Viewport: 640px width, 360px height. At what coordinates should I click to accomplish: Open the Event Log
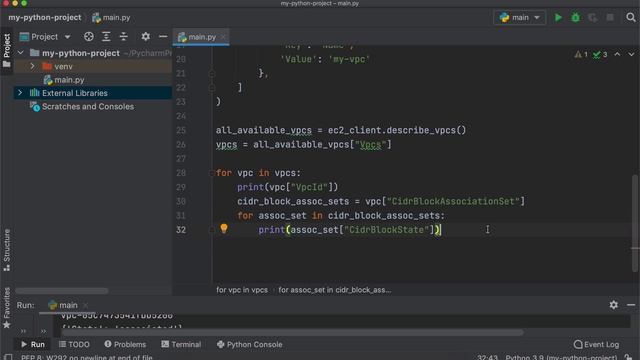[596, 344]
